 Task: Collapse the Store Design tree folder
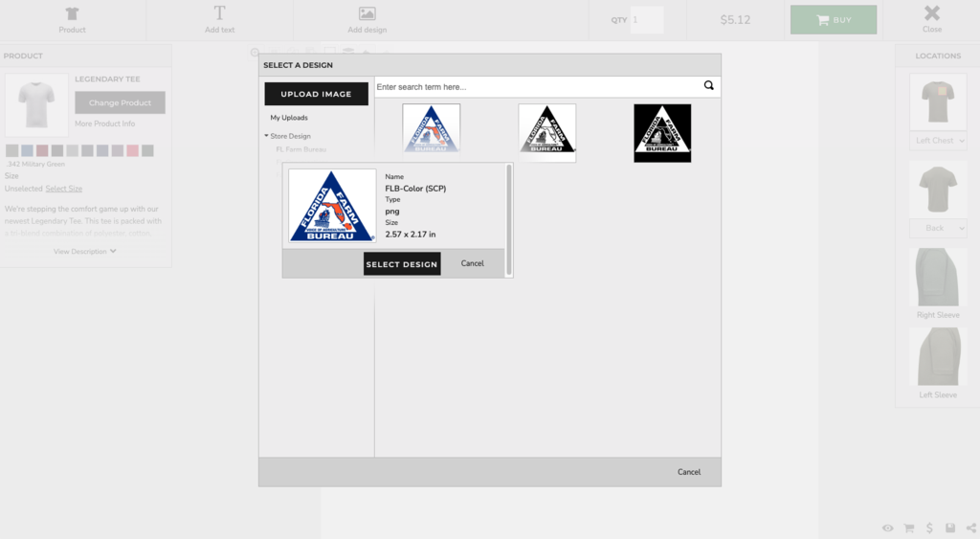267,136
